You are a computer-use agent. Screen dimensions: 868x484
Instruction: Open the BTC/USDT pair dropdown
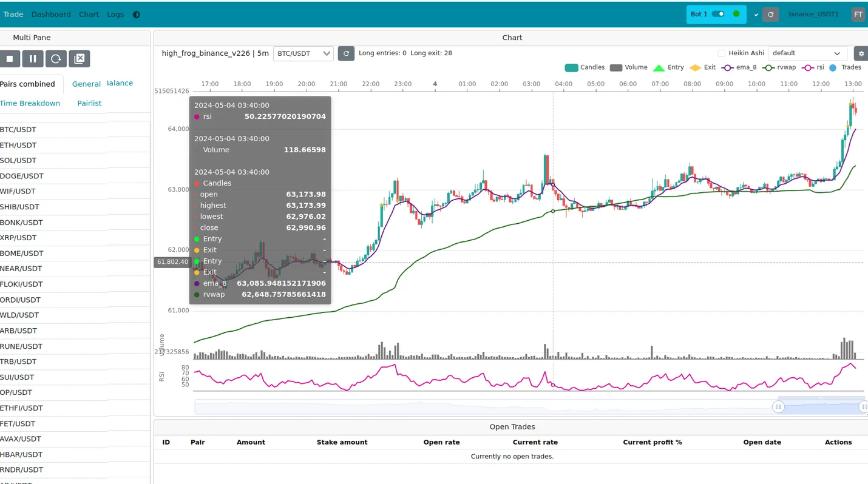(x=303, y=53)
